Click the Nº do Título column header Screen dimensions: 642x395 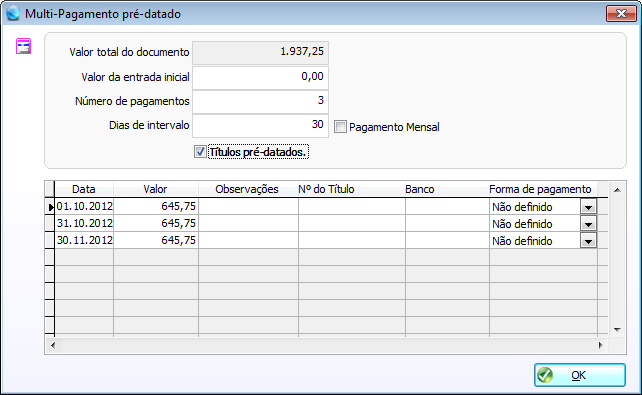coord(352,189)
